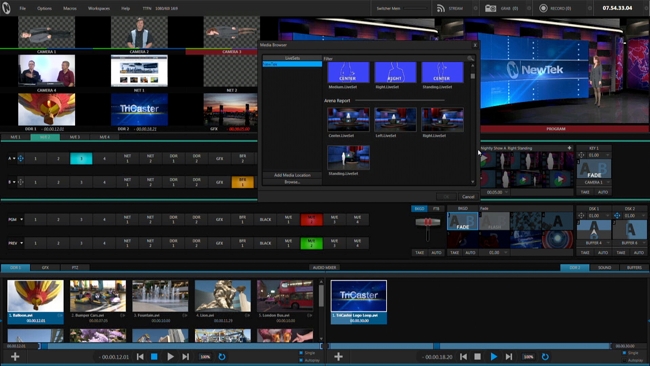This screenshot has height=366, width=650.
Task: Click the KEY 1 TAKE button
Action: tap(585, 192)
